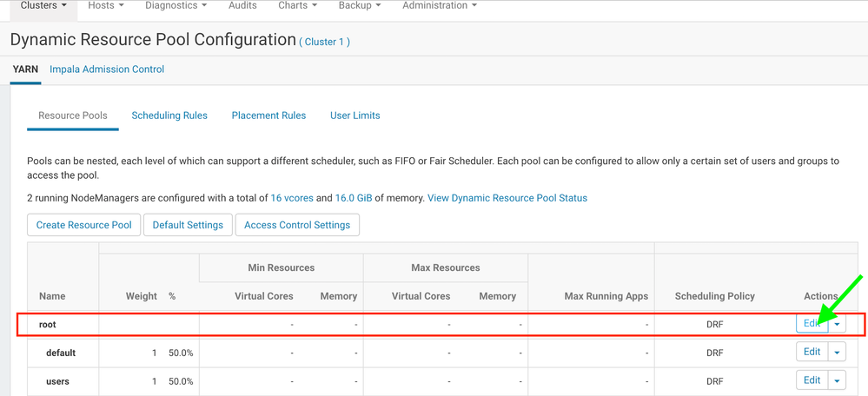
Task: Open the Charts dropdown menu
Action: pyautogui.click(x=297, y=6)
